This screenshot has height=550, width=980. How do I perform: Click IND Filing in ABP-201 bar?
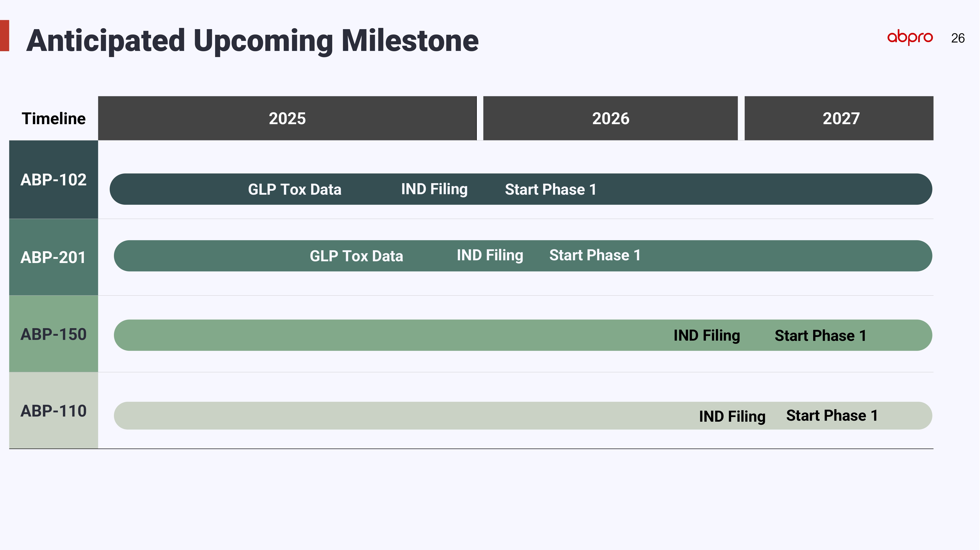[490, 255]
